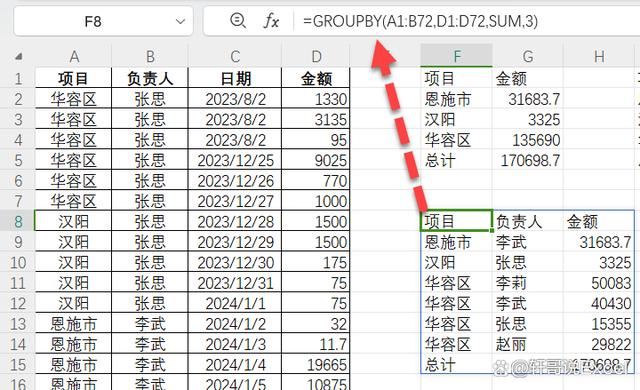Viewport: 640px width, 390px height.
Task: Select cell with date 2023/12/26
Action: click(x=235, y=181)
